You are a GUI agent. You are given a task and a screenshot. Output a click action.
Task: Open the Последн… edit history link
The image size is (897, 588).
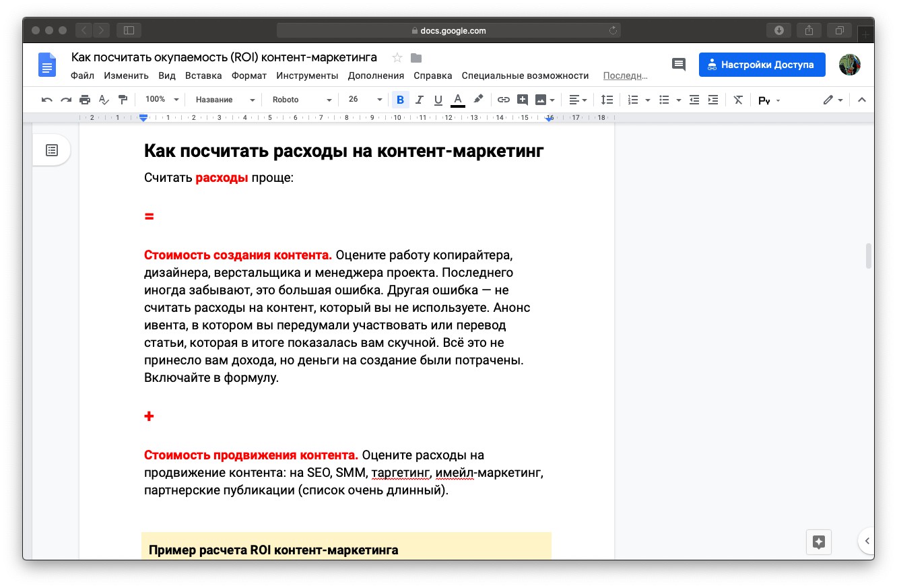point(625,75)
